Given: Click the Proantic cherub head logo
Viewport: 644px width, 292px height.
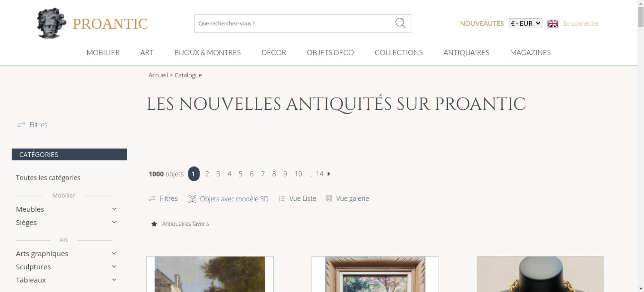Looking at the screenshot, I should click(x=51, y=23).
